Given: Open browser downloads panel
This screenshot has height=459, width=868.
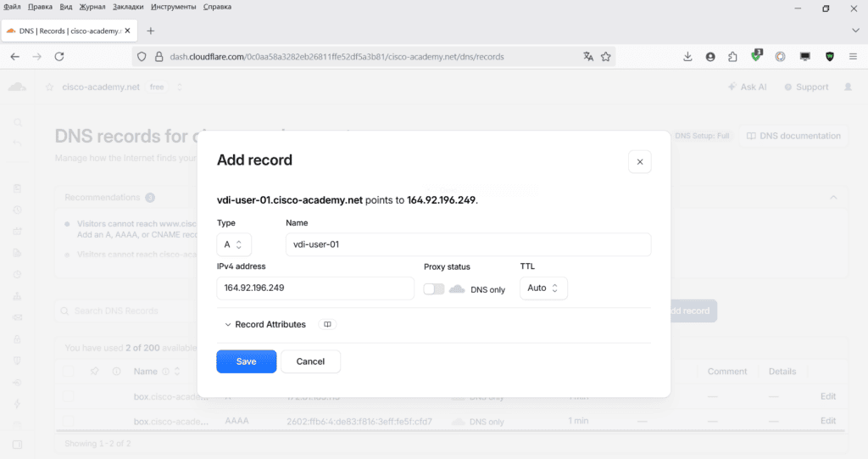Looking at the screenshot, I should coord(687,57).
